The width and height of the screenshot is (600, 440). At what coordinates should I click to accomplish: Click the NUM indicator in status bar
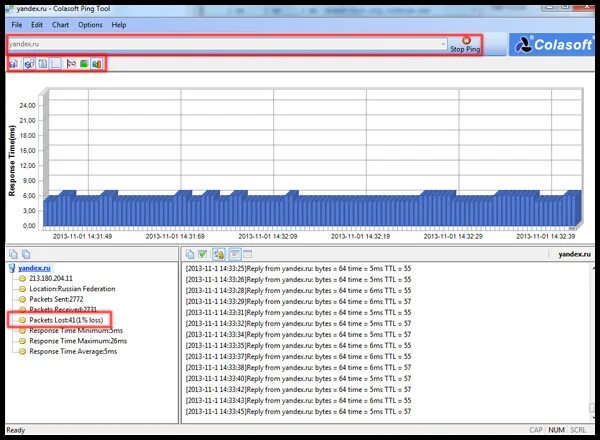pos(556,430)
